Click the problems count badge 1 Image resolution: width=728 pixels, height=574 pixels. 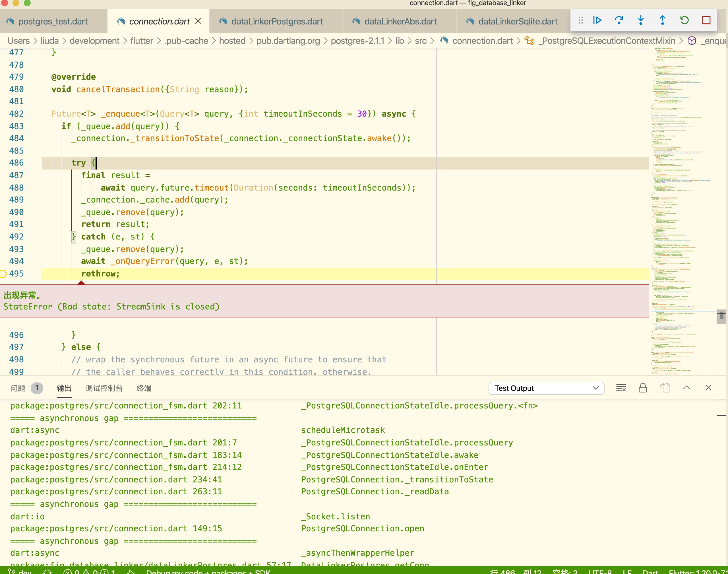tap(37, 388)
